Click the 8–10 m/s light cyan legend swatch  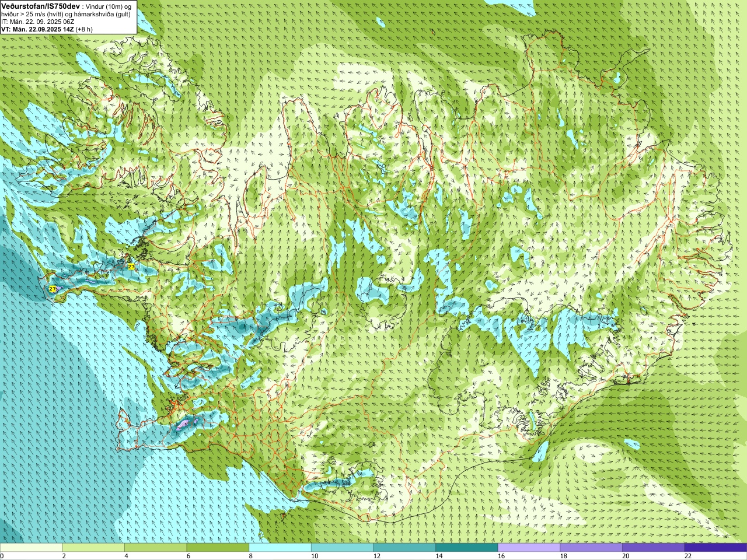click(280, 548)
